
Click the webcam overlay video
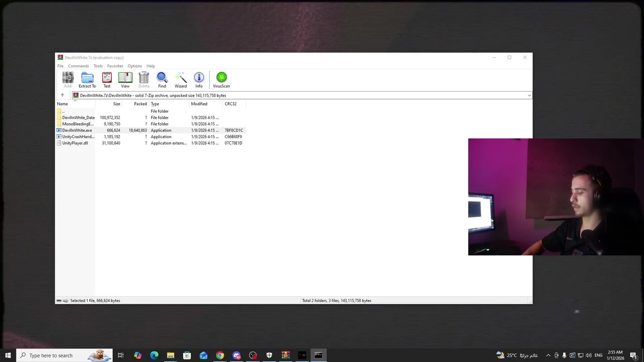pos(556,197)
